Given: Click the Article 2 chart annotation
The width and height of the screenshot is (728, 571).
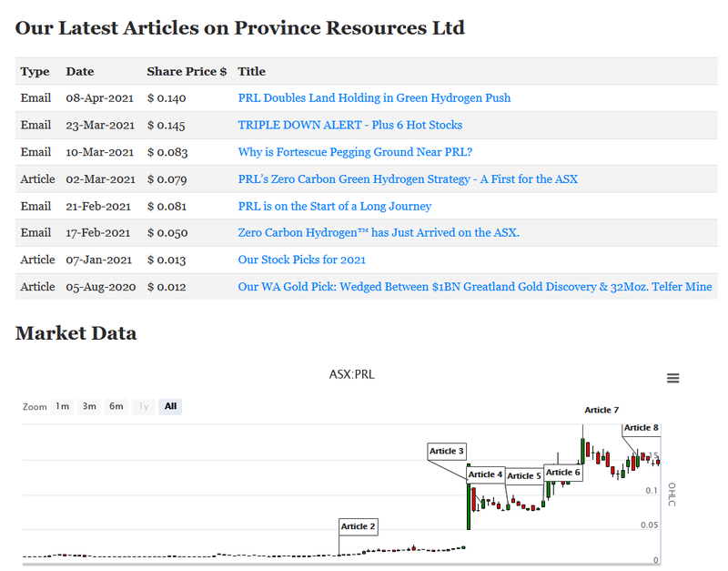Looking at the screenshot, I should click(x=358, y=526).
